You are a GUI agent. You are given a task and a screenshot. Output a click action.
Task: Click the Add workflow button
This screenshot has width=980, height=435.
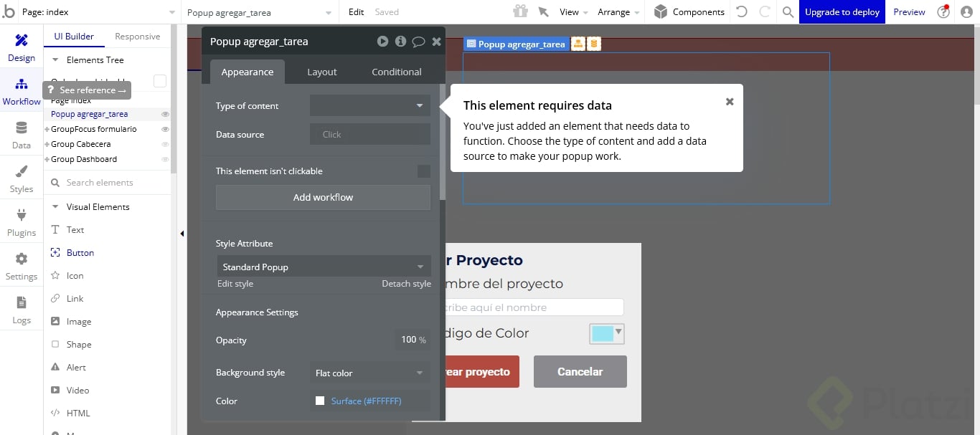click(x=323, y=197)
